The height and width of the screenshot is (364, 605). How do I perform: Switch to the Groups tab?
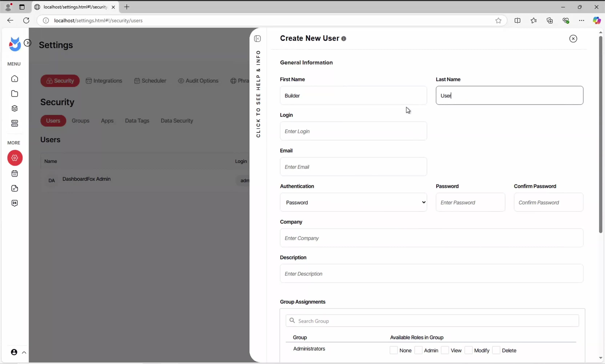tap(80, 121)
